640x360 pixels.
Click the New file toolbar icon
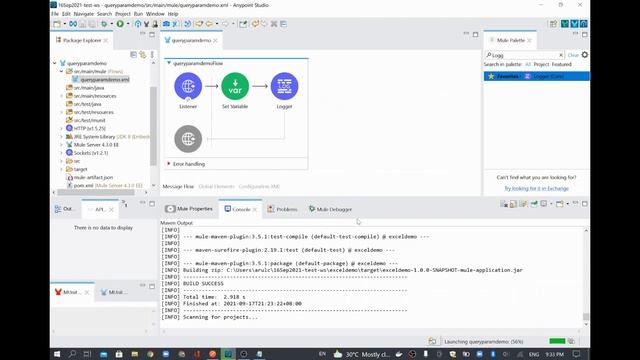pos(57,24)
